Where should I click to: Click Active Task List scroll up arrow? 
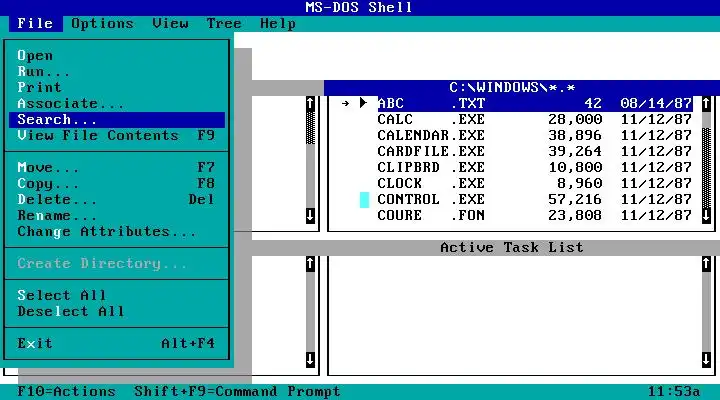706,264
